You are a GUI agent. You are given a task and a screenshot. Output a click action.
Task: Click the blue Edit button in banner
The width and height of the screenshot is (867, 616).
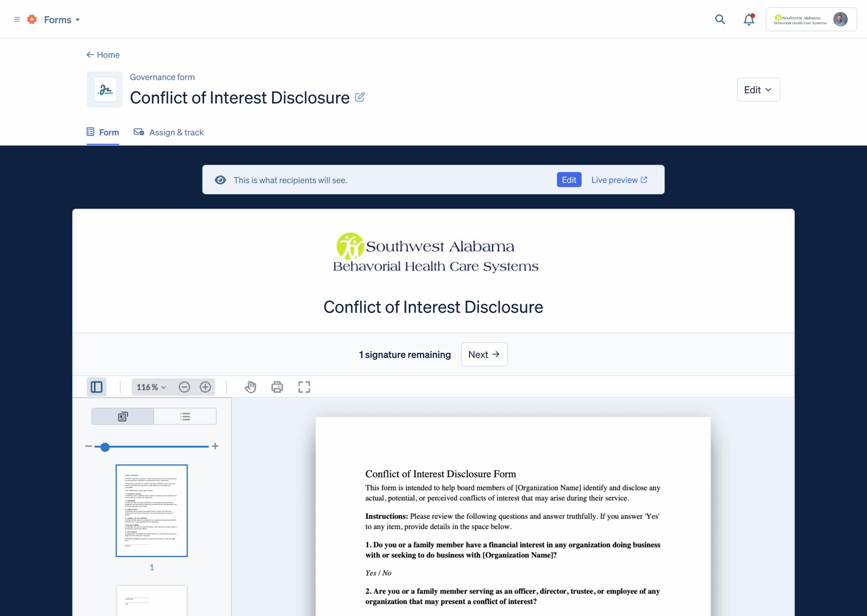[x=569, y=180]
